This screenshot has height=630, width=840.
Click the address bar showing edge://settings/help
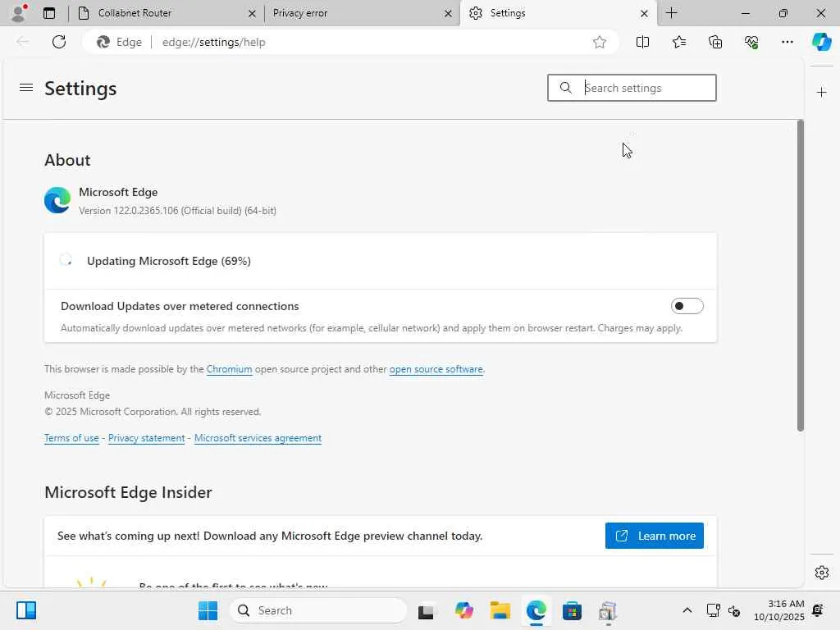pyautogui.click(x=351, y=42)
